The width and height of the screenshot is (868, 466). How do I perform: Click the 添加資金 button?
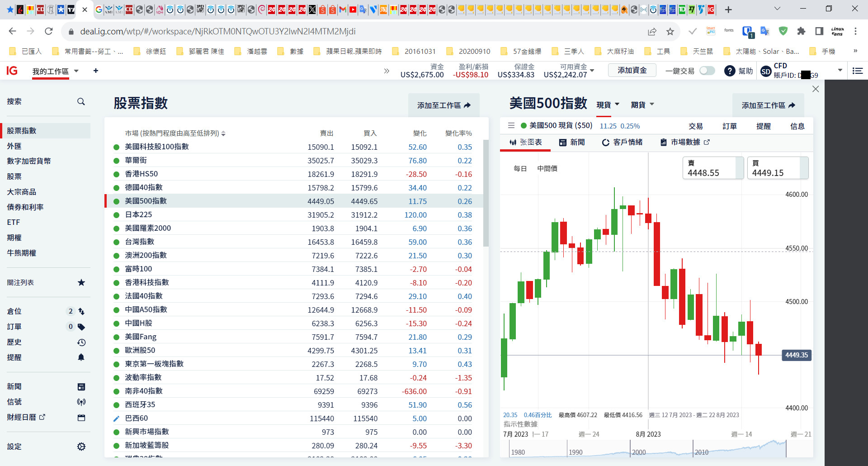coord(632,71)
